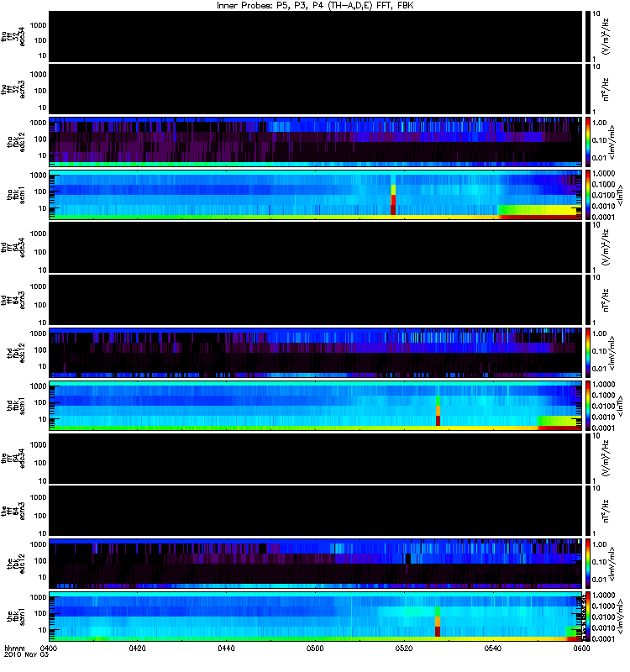Click the (V/m)²/Hz unit label of the fff edc34

click(606, 459)
